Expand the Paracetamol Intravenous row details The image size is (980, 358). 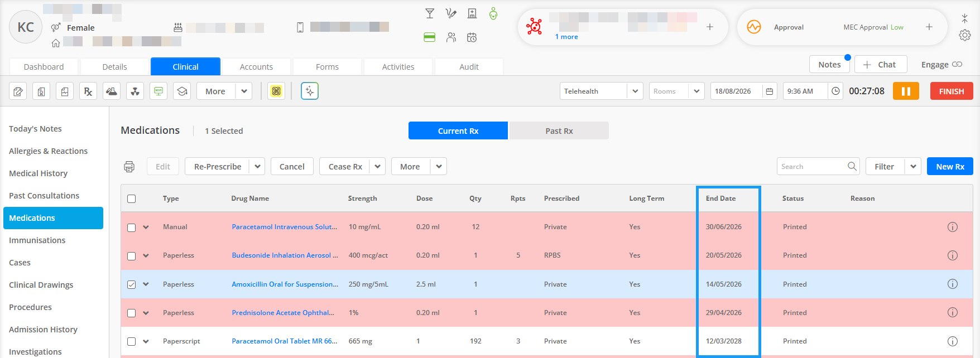146,227
